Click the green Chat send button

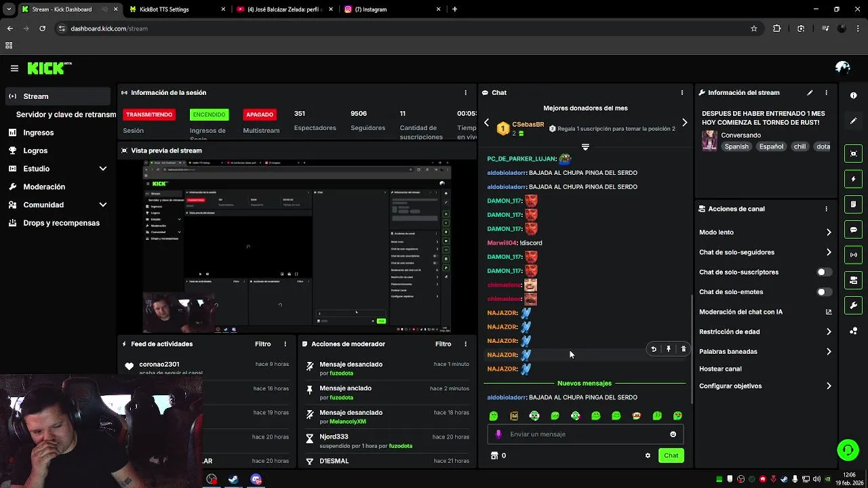point(671,455)
